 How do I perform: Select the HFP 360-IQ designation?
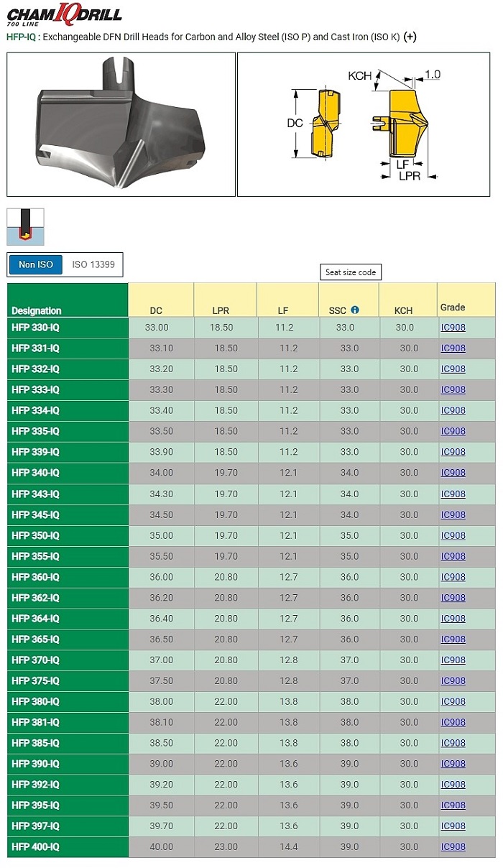[x=36, y=577]
